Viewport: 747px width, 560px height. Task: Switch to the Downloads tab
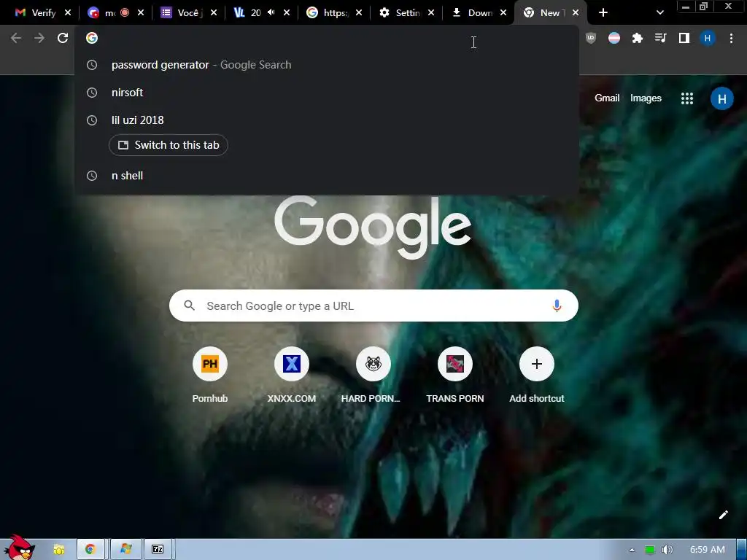pos(473,13)
